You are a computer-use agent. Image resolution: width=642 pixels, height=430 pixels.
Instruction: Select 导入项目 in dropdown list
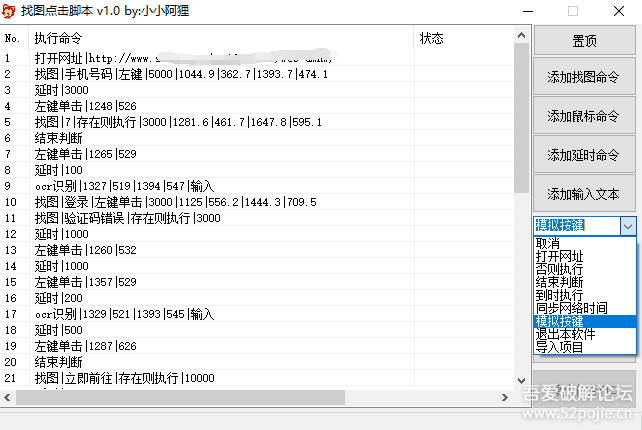pyautogui.click(x=585, y=347)
